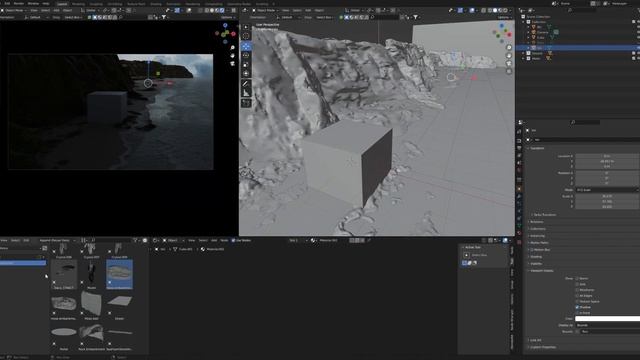This screenshot has width=640, height=360.
Task: Select the Rotate tool in right viewport toolbar
Action: click(x=246, y=55)
